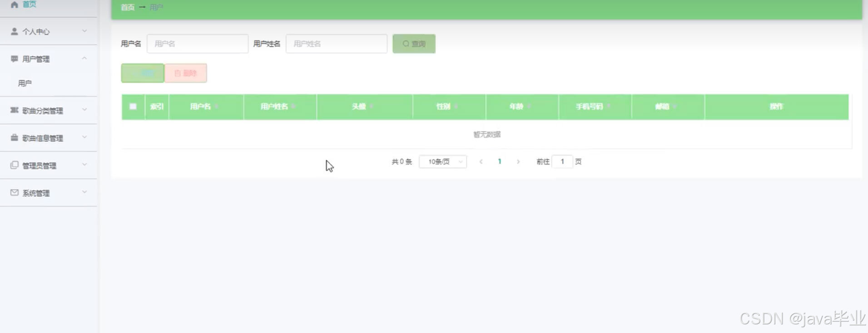Collapse the 用户管理 menu chevron
Viewport: 868px width, 333px height.
click(x=84, y=59)
